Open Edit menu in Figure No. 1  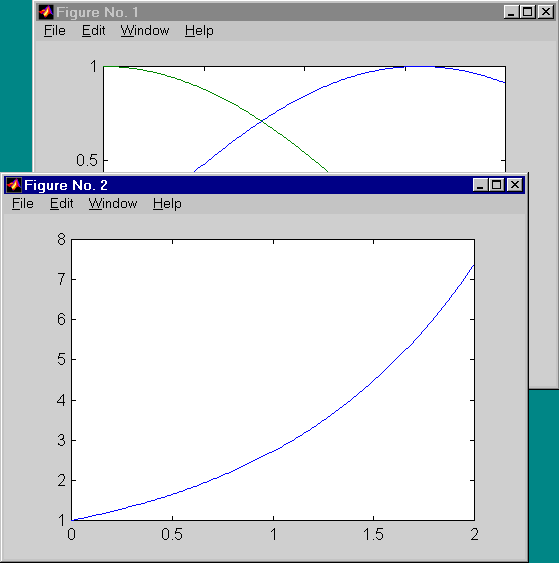[93, 31]
